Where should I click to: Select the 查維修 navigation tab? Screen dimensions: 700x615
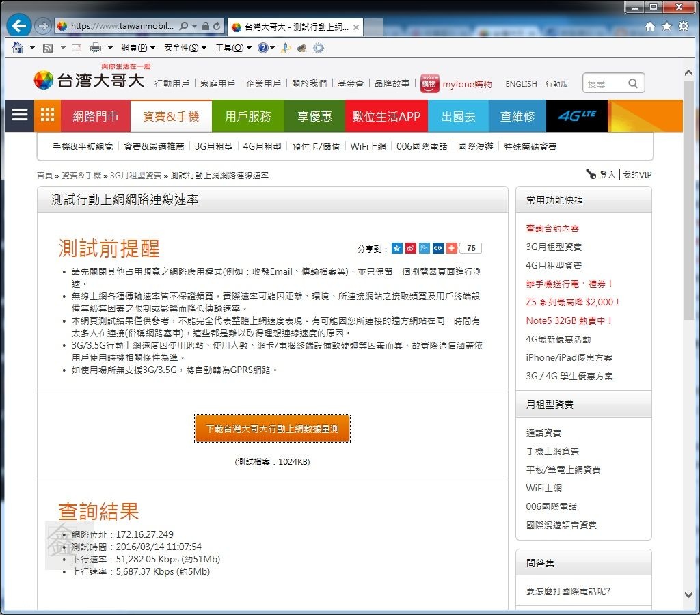pyautogui.click(x=517, y=116)
